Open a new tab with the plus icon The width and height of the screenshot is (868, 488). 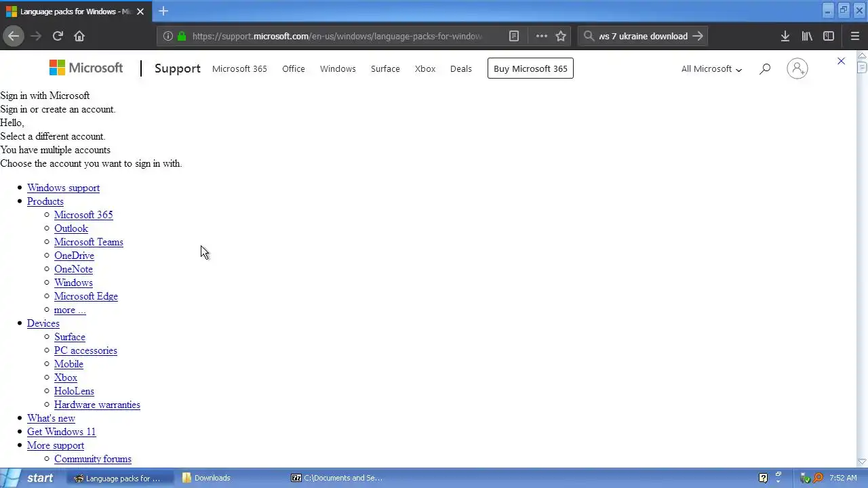163,11
